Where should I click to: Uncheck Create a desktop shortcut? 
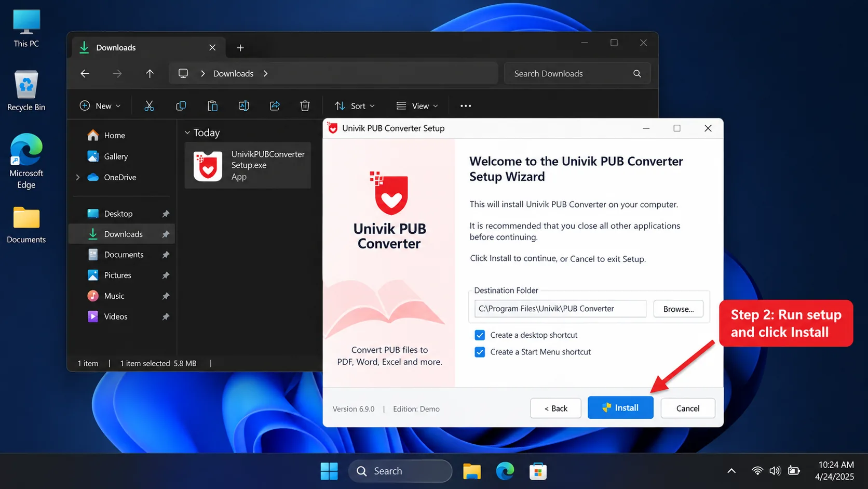click(x=480, y=335)
